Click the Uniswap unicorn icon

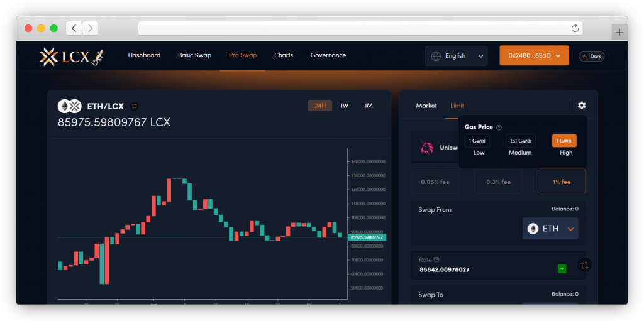427,147
